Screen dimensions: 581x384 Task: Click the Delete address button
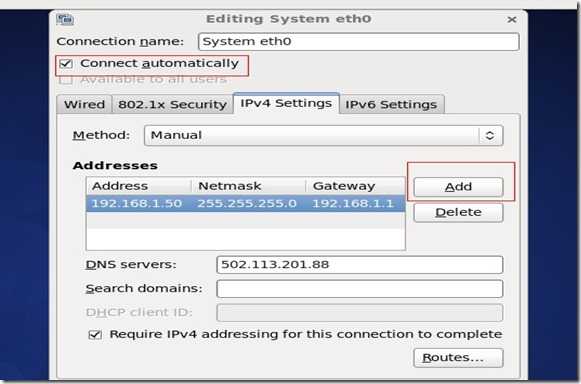(x=458, y=212)
